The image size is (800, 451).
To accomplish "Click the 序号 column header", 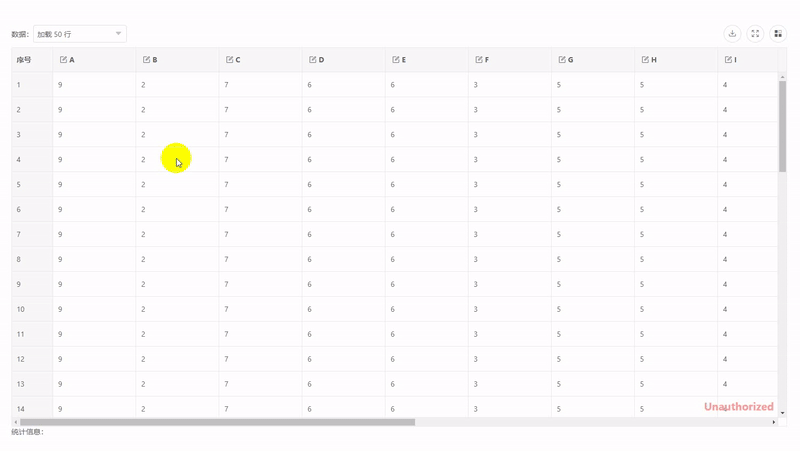I will point(24,60).
